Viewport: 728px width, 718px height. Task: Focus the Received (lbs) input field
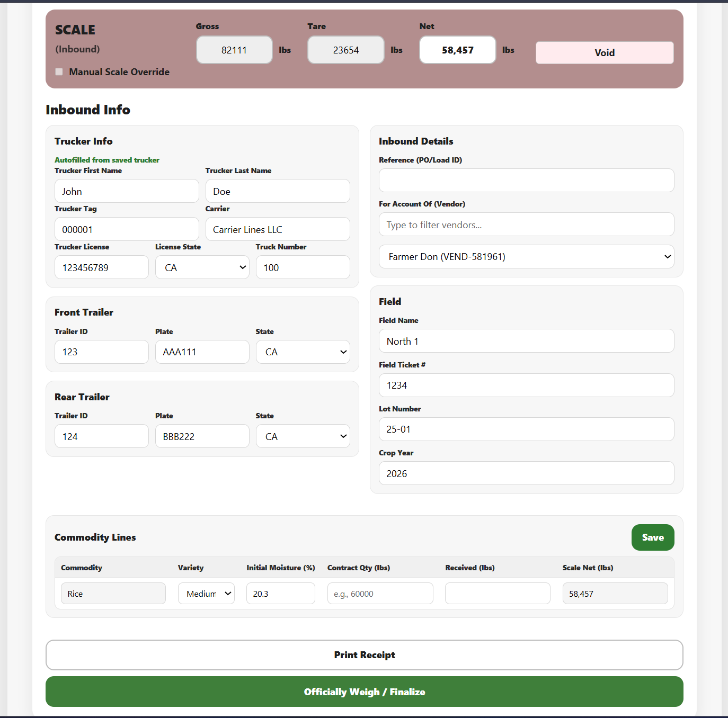tap(497, 594)
